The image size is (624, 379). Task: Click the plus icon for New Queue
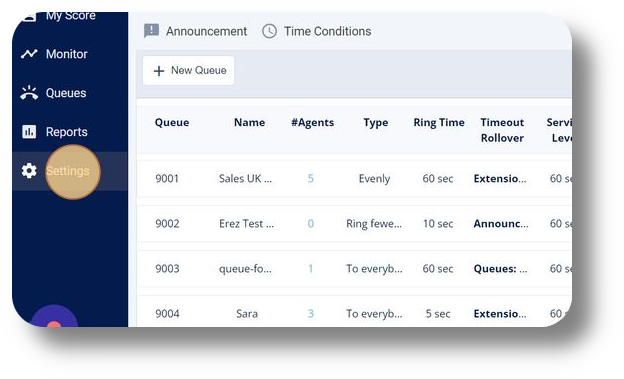pyautogui.click(x=159, y=71)
